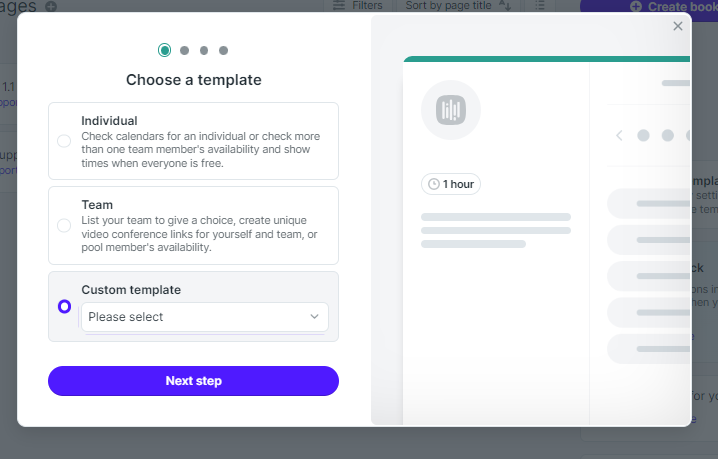718x459 pixels.
Task: Click the previous arrow chevron in preview calendar
Action: click(619, 136)
